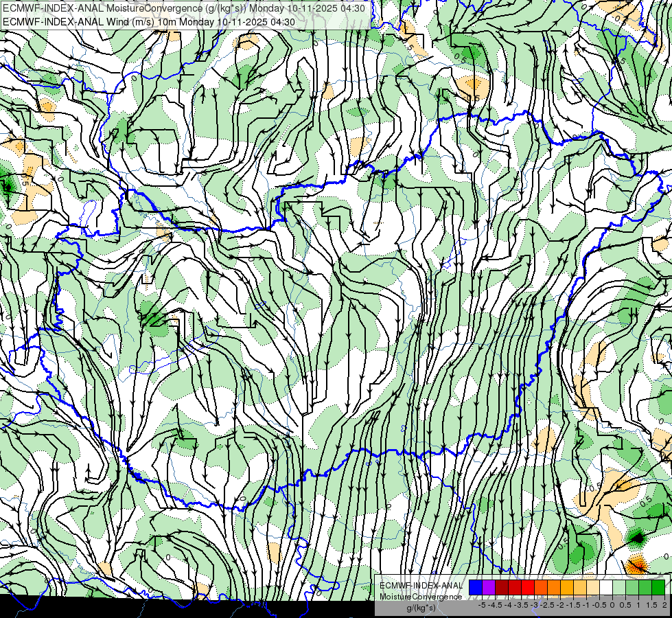The image size is (672, 618).
Task: Click the ECMWF-INDEX-ANAL label in the legend
Action: click(421, 586)
